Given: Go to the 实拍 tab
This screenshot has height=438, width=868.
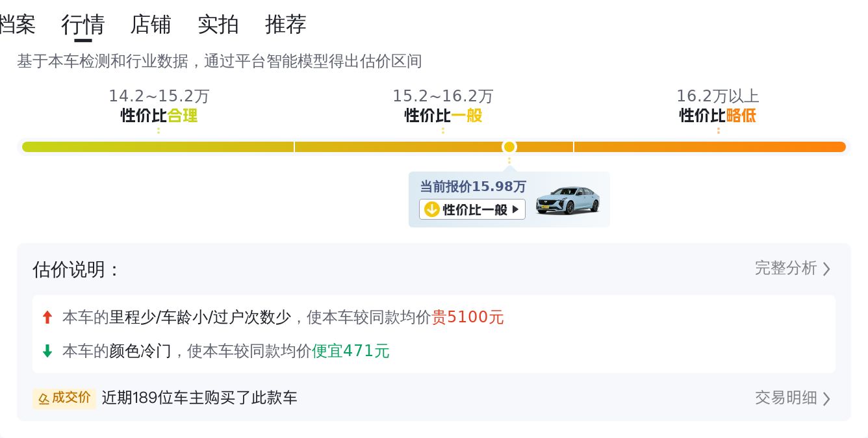Looking at the screenshot, I should point(218,25).
